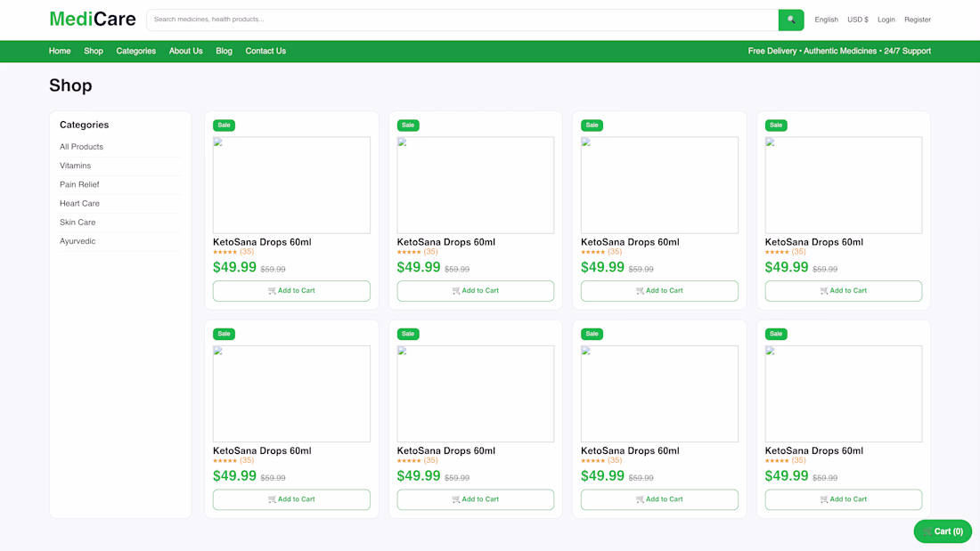This screenshot has height=551, width=980.
Task: Select Home in the green navigation bar
Action: coord(60,52)
